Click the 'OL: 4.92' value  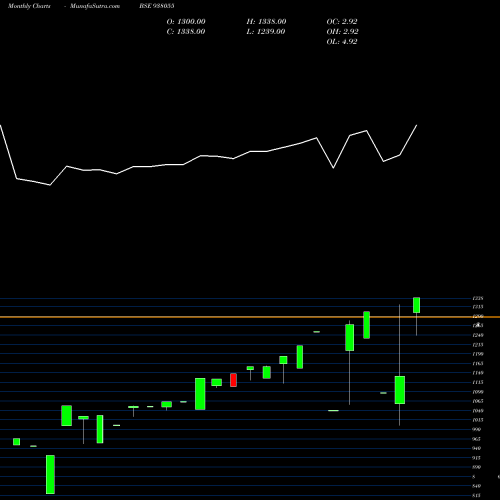pyautogui.click(x=342, y=42)
